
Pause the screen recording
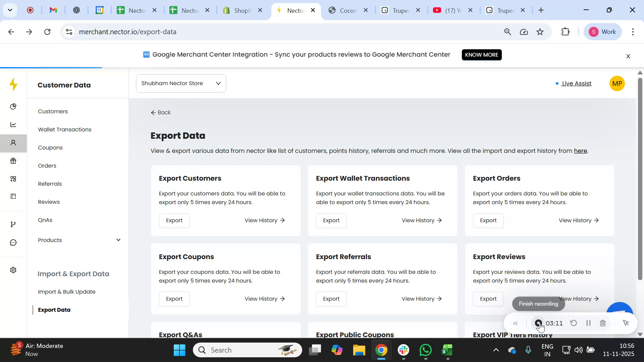coord(588,323)
